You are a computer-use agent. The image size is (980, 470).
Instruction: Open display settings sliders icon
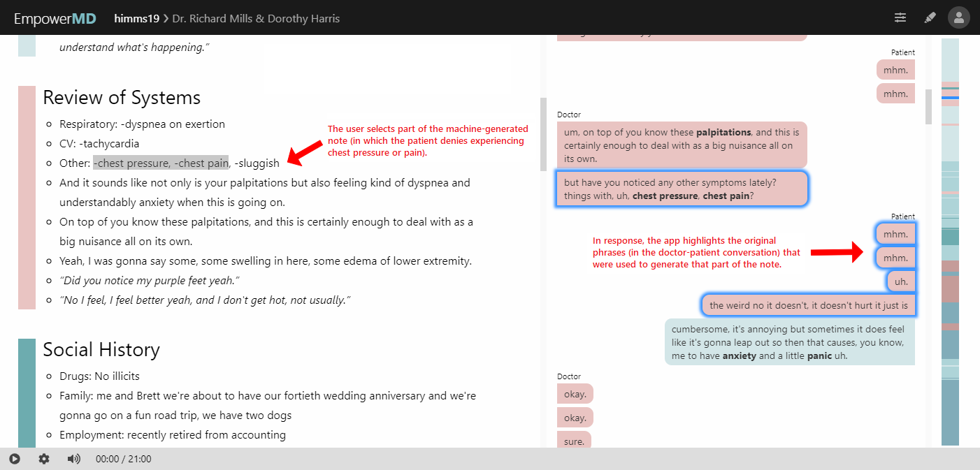900,17
